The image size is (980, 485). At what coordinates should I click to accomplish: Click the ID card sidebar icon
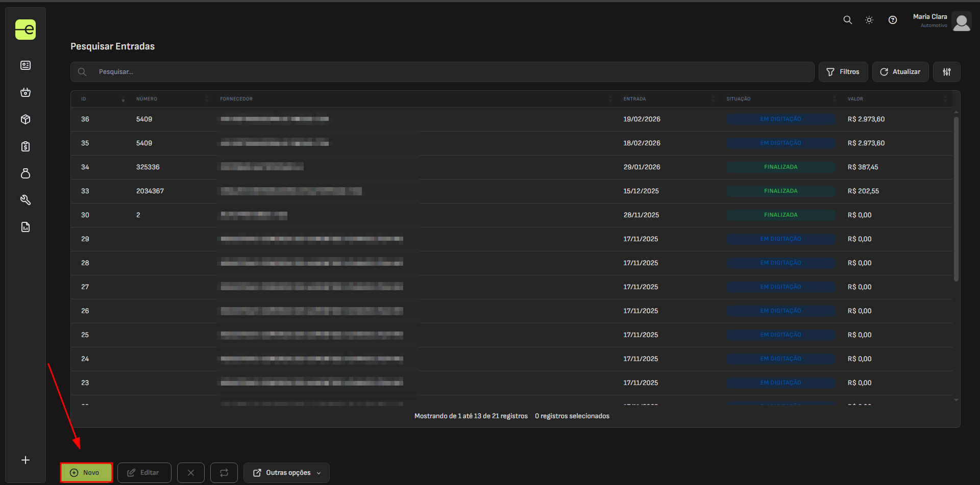tap(26, 65)
